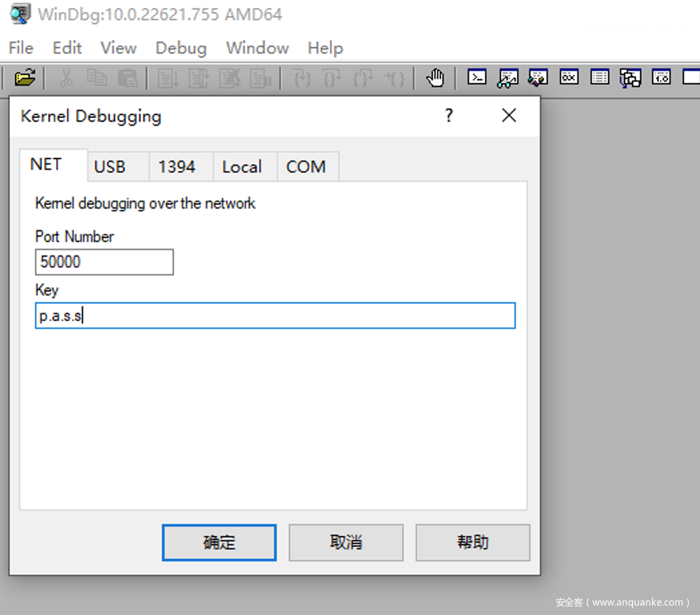Click the Step Out braces icon

(363, 78)
